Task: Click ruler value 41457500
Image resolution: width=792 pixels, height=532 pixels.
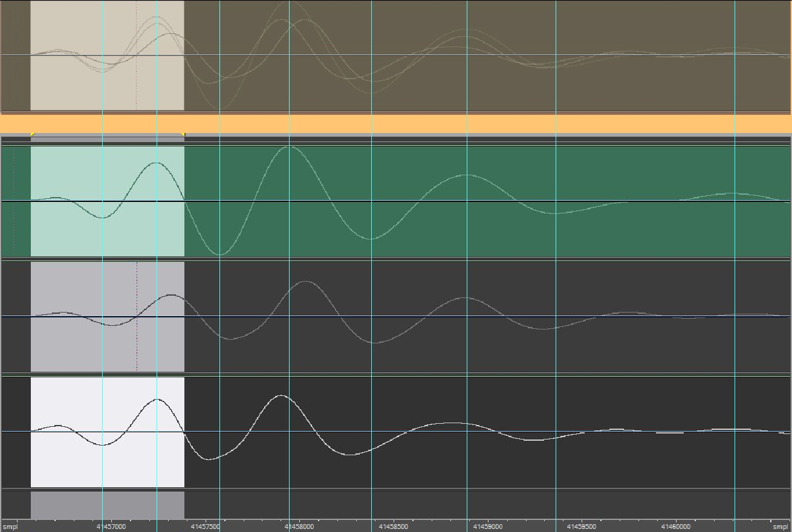Action: click(206, 527)
